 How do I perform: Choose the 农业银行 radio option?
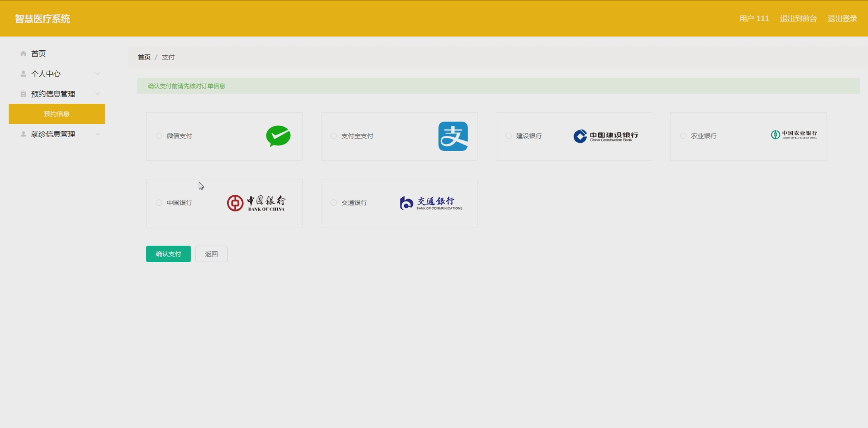pyautogui.click(x=683, y=136)
